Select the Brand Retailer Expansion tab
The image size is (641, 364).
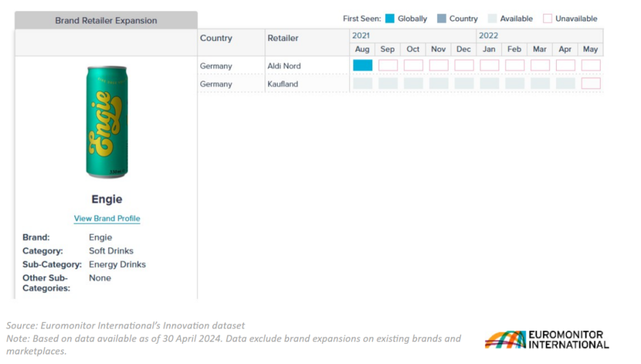106,20
